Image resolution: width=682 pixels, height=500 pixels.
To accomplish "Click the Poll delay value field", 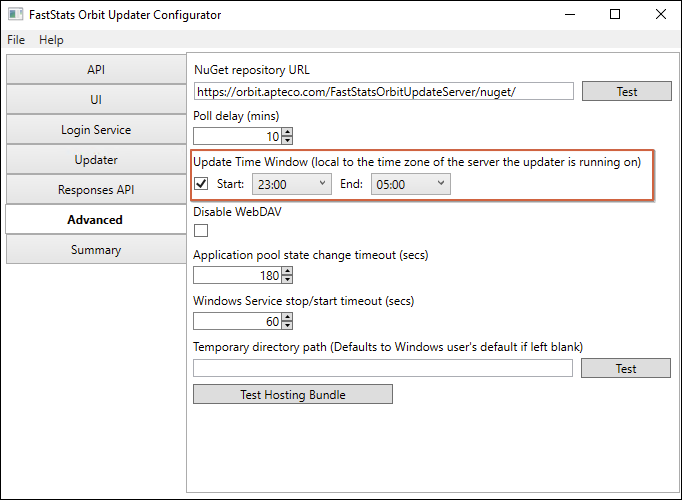I will coord(237,137).
